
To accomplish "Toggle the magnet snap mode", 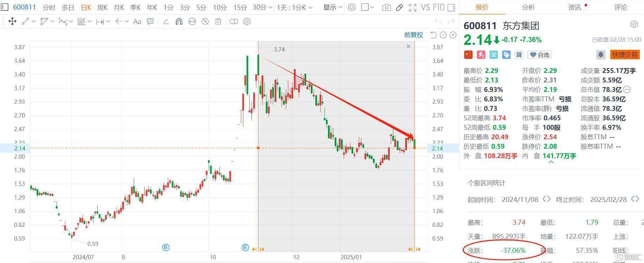I will [x=179, y=21].
